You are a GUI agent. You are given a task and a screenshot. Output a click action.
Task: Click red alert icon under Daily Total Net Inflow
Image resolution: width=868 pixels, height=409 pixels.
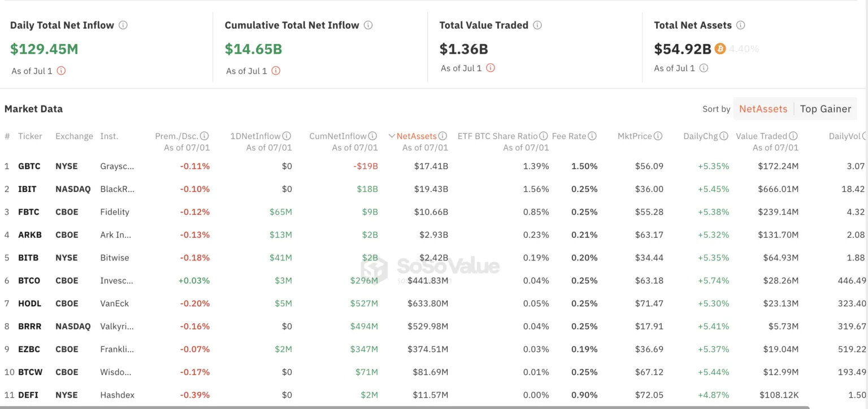pyautogui.click(x=61, y=71)
